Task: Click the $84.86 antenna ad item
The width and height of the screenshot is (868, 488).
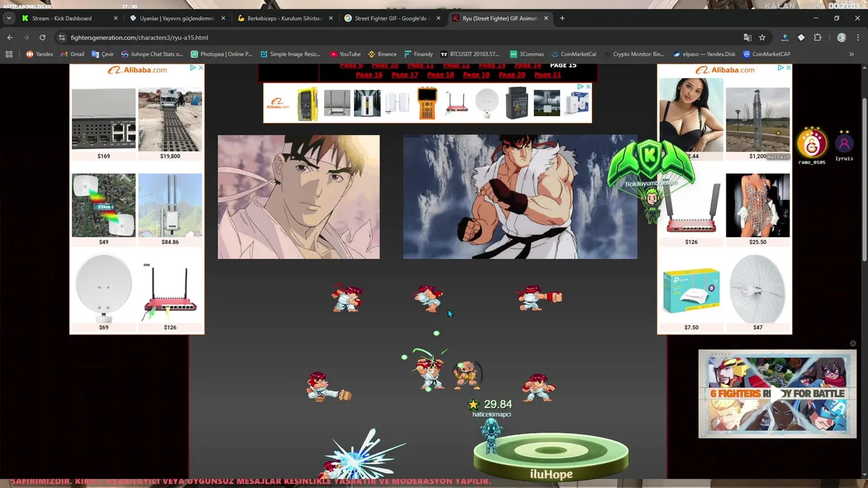Action: (170, 209)
